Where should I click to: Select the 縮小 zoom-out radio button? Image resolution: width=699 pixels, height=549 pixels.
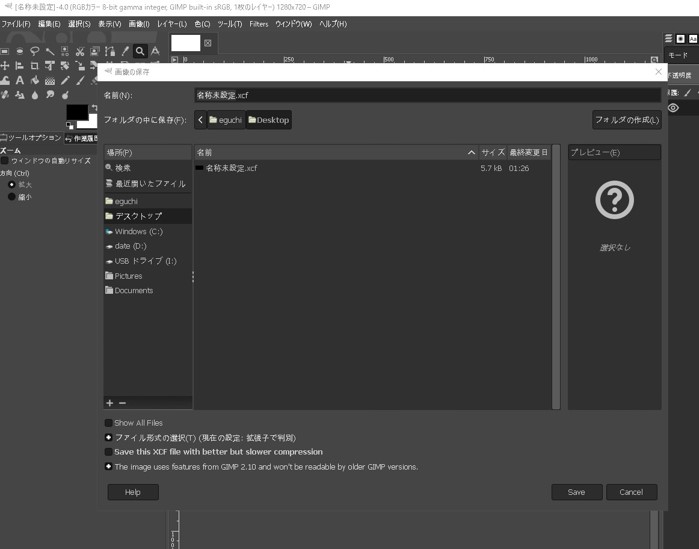[x=12, y=197]
